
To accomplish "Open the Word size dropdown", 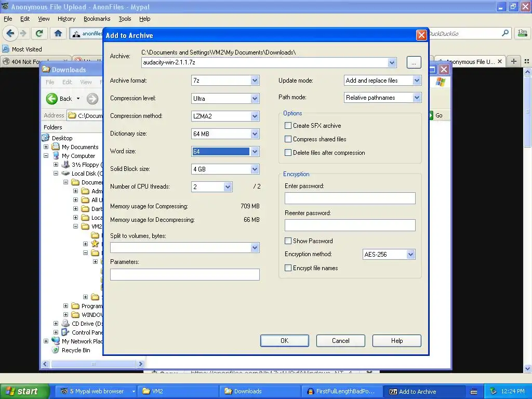I will point(255,151).
